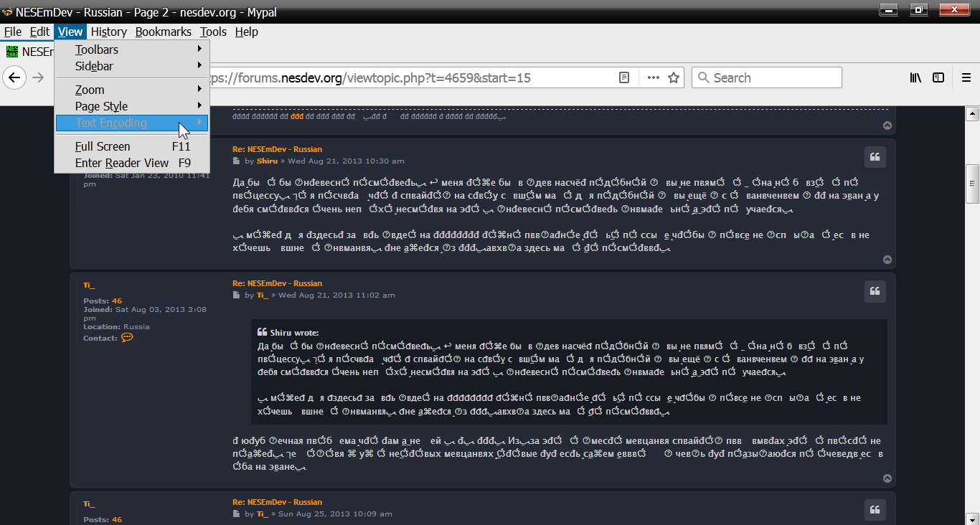This screenshot has height=525, width=980.
Task: Click 'Shiru wrote:' quote header
Action: (294, 333)
